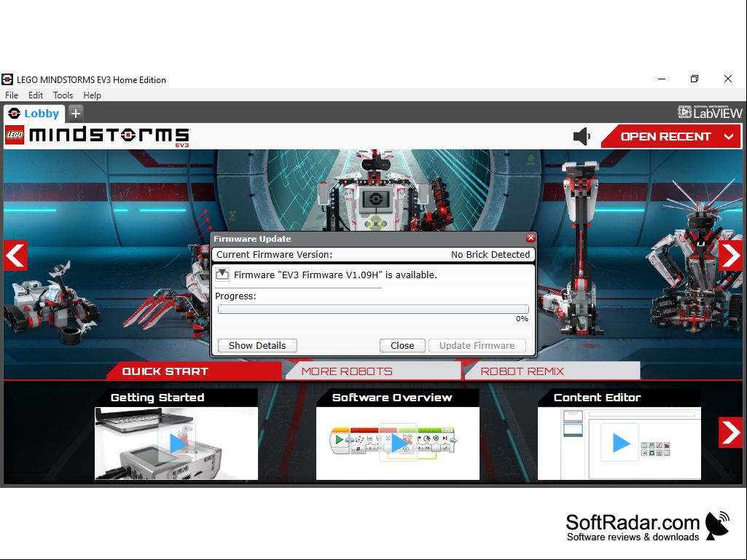This screenshot has width=747, height=560.
Task: Expand the firmware selection dropdown arrow
Action: click(222, 275)
